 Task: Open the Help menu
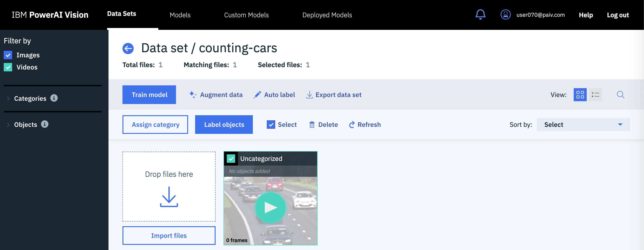(x=586, y=15)
